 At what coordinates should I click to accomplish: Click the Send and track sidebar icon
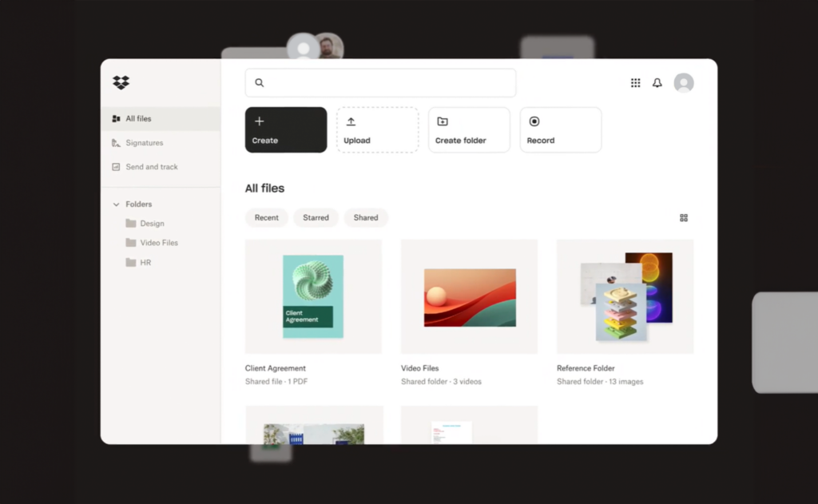(116, 166)
